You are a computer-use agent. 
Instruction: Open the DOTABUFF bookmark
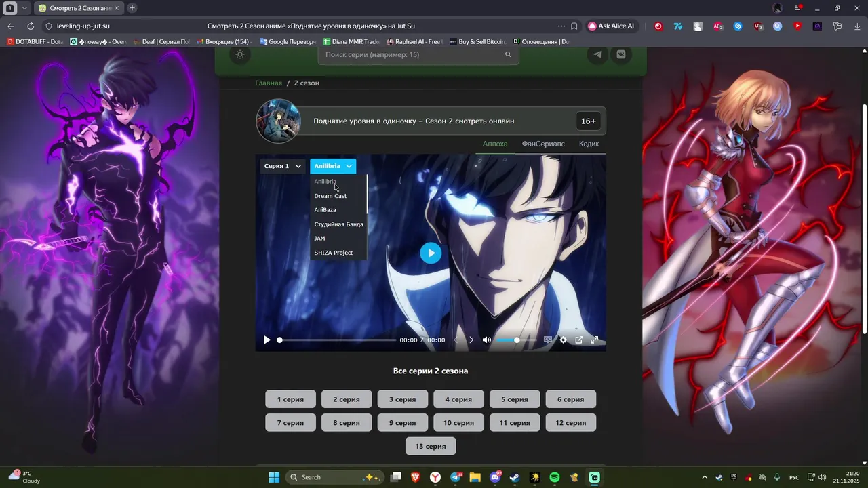34,41
